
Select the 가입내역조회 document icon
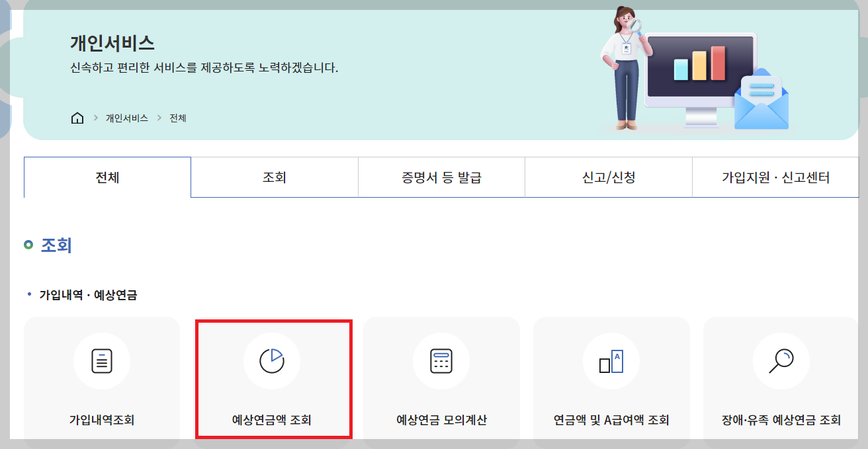click(x=101, y=360)
